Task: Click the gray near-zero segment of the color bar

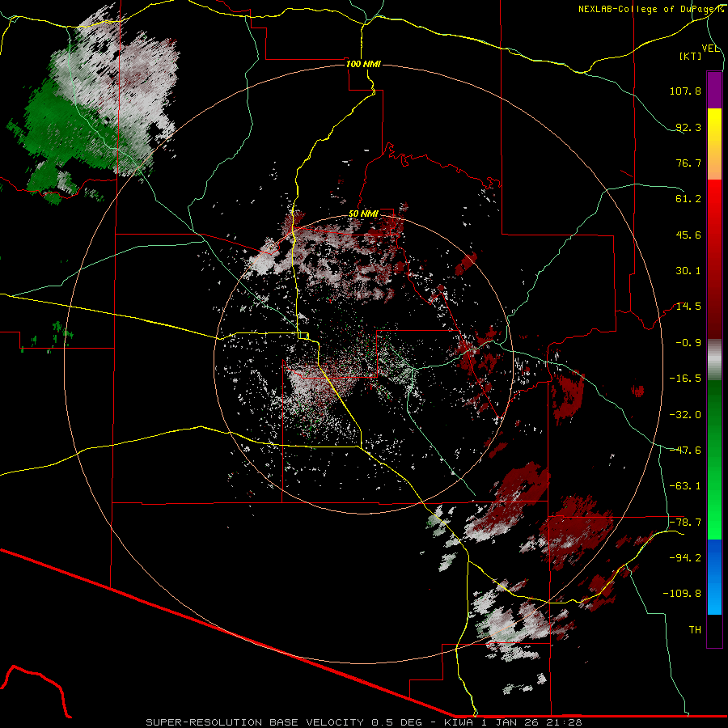Action: (x=714, y=359)
